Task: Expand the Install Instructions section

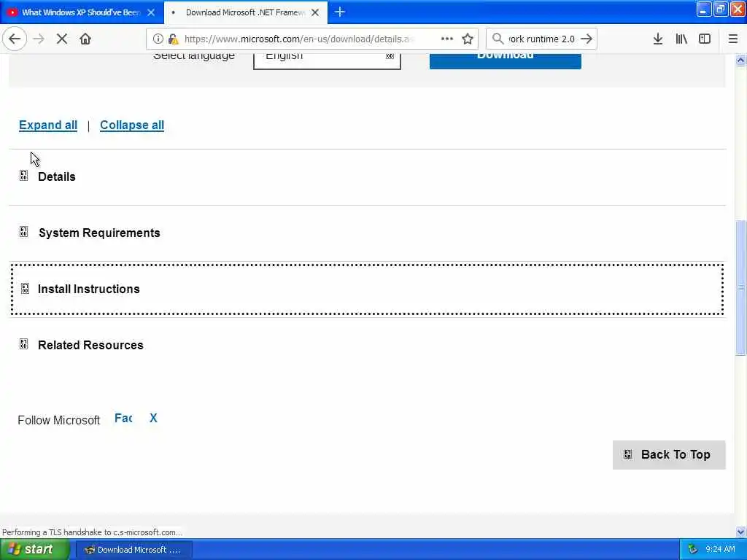Action: [368, 289]
